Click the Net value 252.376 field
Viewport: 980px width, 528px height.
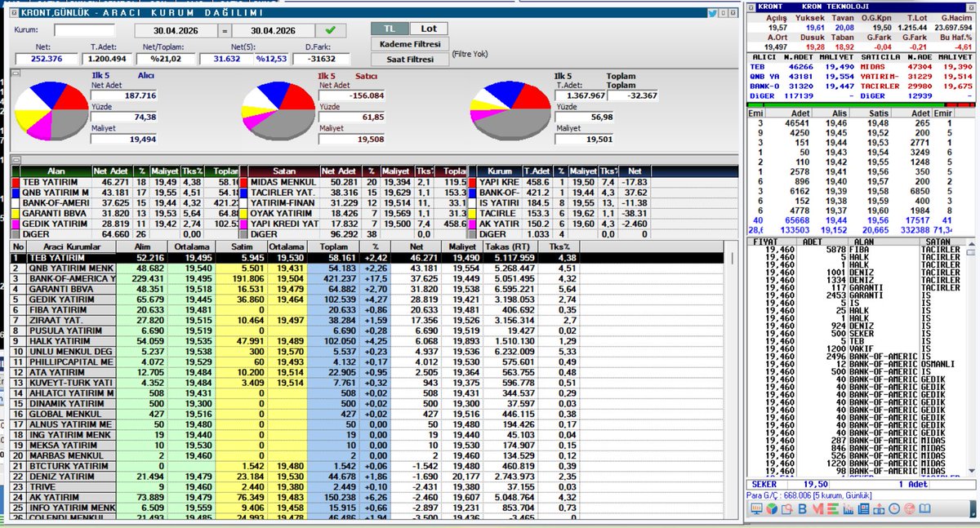[x=47, y=59]
